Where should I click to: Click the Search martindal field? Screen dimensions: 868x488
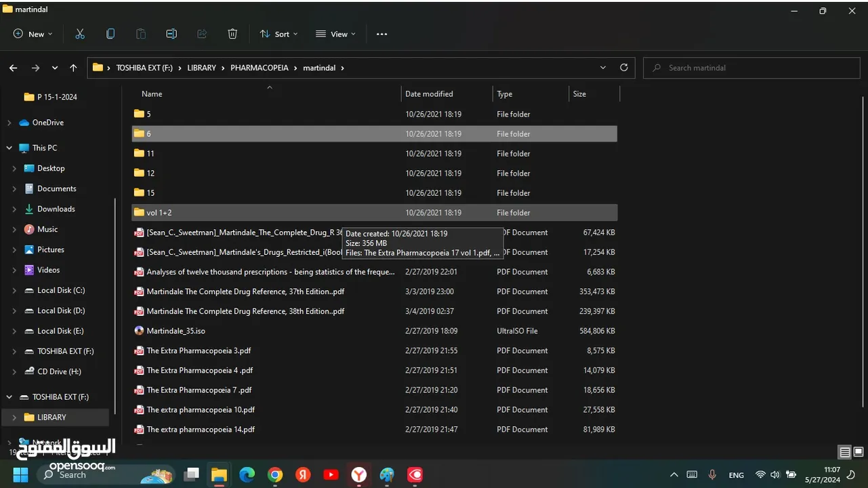pos(752,68)
